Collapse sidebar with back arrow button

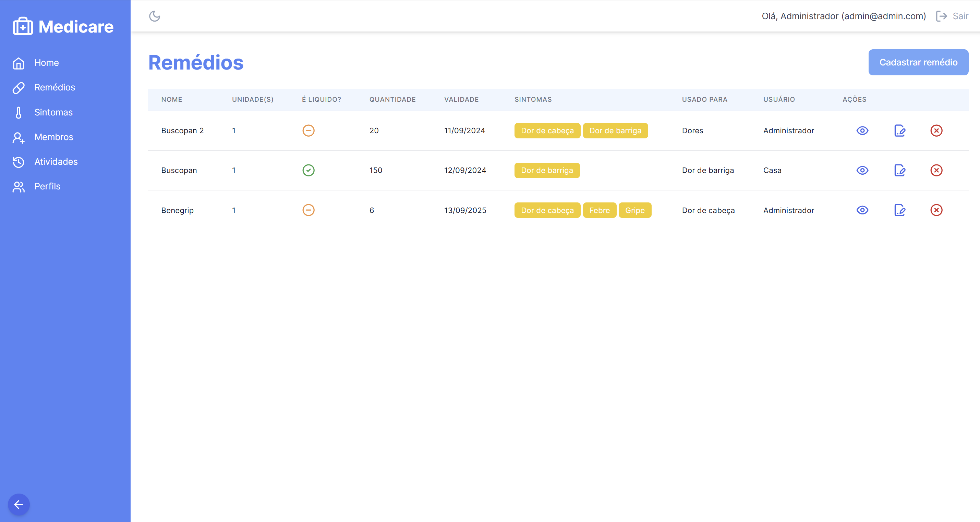(19, 505)
